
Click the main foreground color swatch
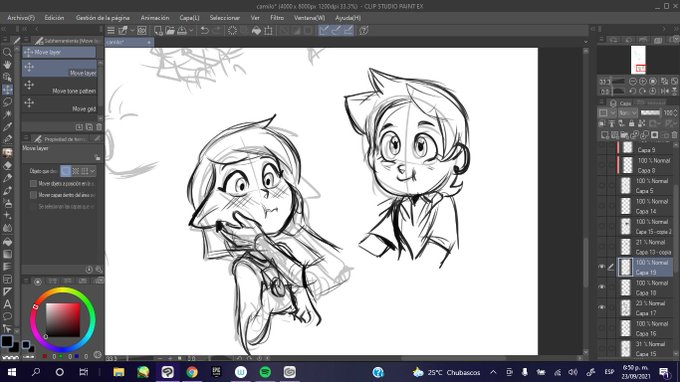coord(7,341)
